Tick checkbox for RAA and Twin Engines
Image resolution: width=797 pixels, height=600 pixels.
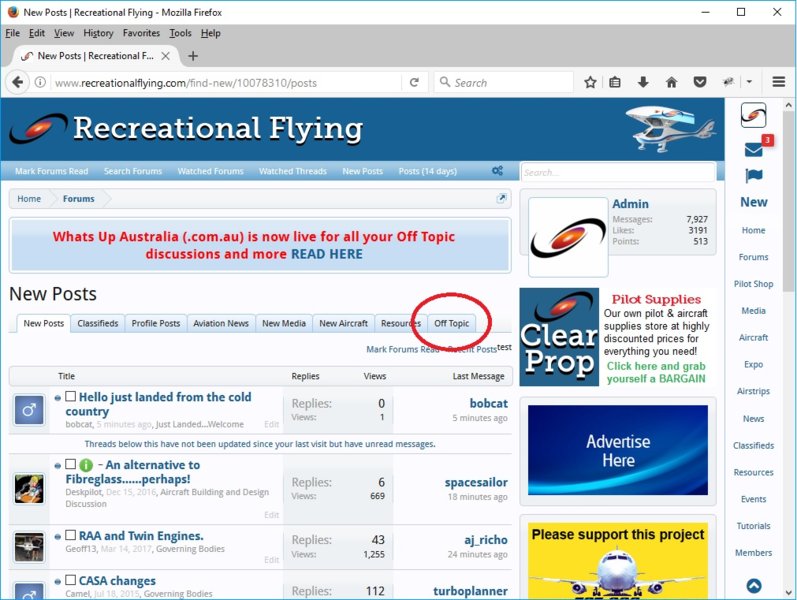(71, 535)
